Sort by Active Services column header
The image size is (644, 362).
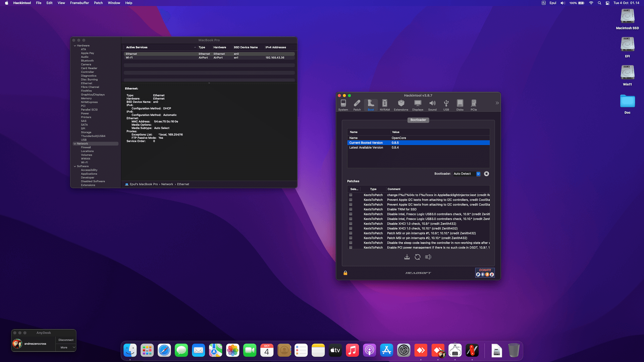tap(160, 47)
